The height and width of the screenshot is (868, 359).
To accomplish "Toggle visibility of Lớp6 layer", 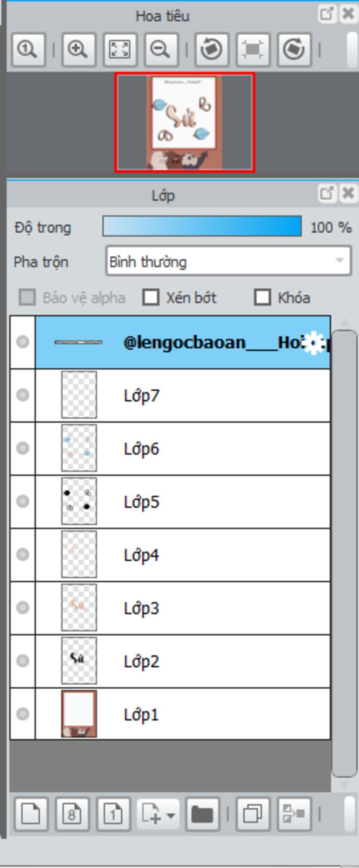I will (x=23, y=448).
